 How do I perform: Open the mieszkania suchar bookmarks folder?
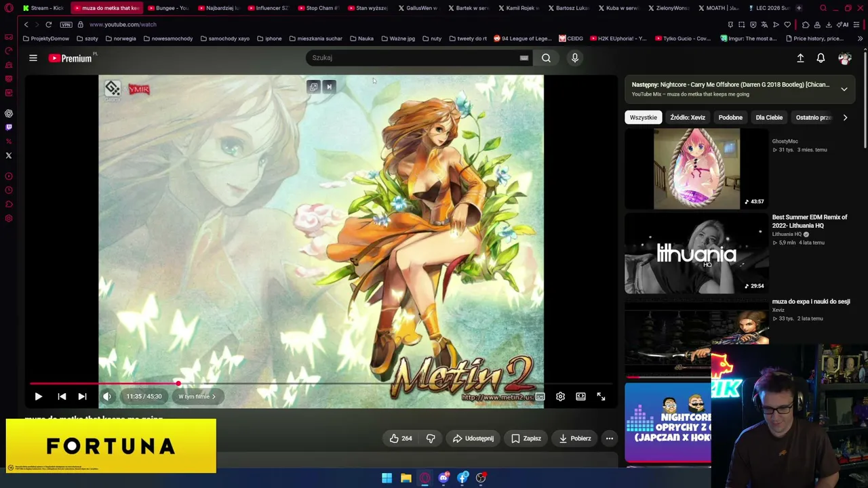[315, 39]
